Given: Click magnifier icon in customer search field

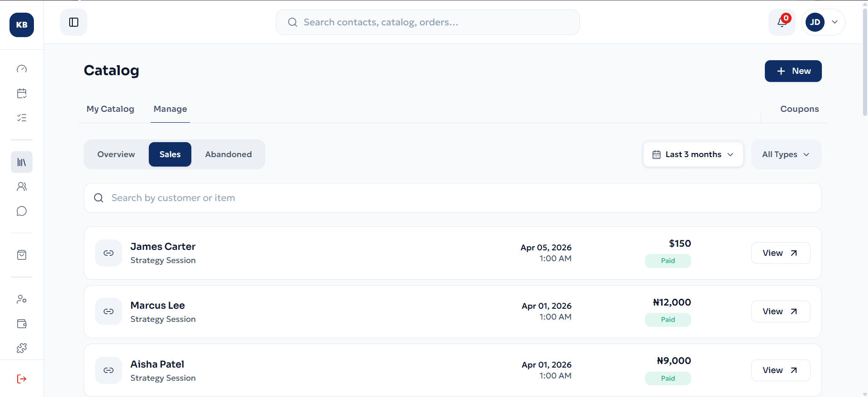Looking at the screenshot, I should click(99, 198).
